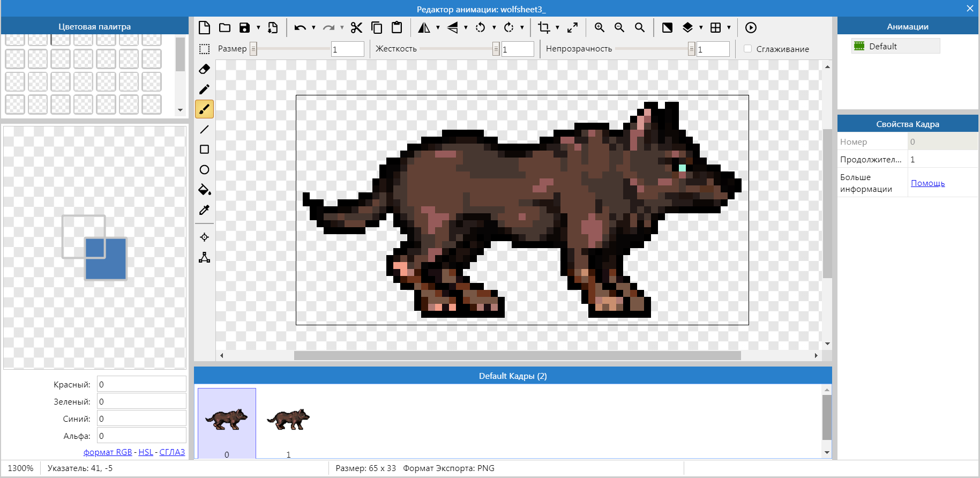The width and height of the screenshot is (980, 478).
Task: Copy selection with the copy icon
Action: 377,28
